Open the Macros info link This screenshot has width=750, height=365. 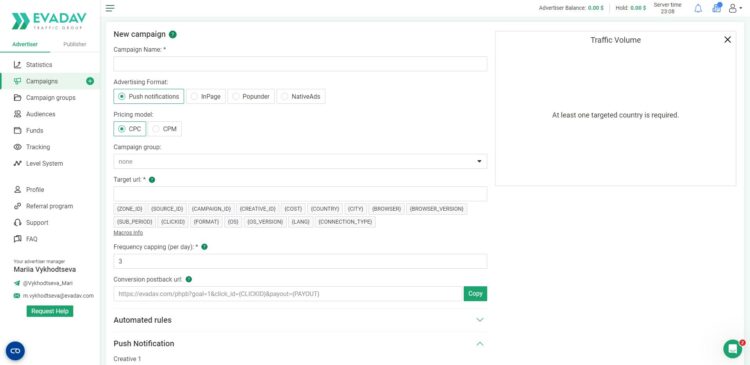(x=128, y=233)
